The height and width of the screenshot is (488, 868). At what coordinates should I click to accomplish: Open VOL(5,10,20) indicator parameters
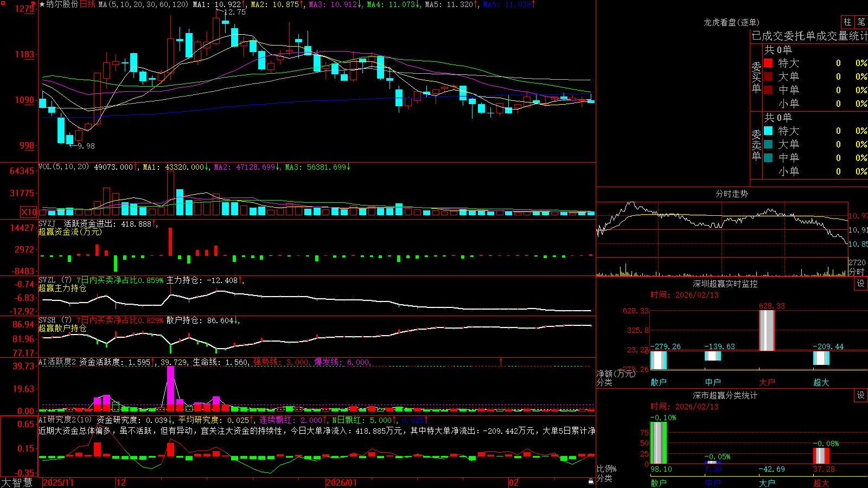pos(63,167)
